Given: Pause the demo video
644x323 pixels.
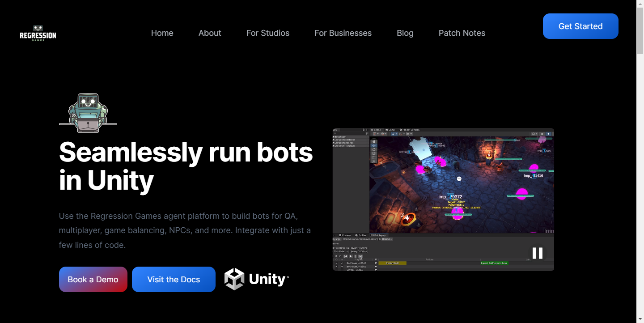Looking at the screenshot, I should pyautogui.click(x=538, y=253).
